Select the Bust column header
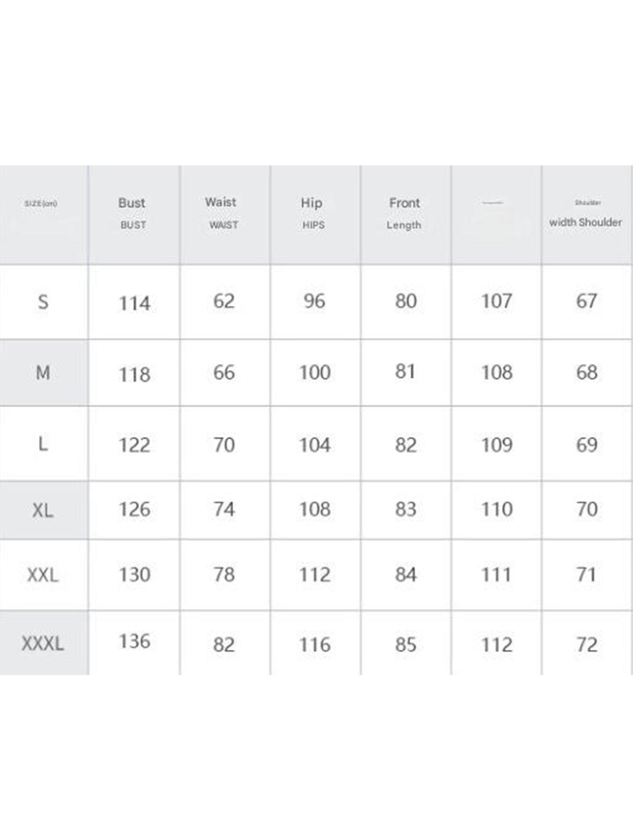The image size is (633, 840). 132,213
